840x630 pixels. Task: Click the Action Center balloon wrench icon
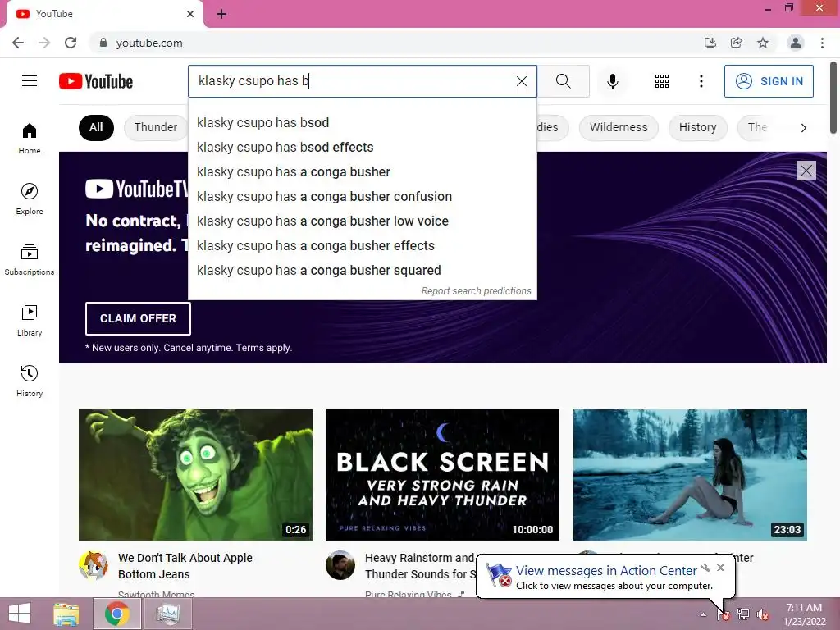pyautogui.click(x=705, y=568)
